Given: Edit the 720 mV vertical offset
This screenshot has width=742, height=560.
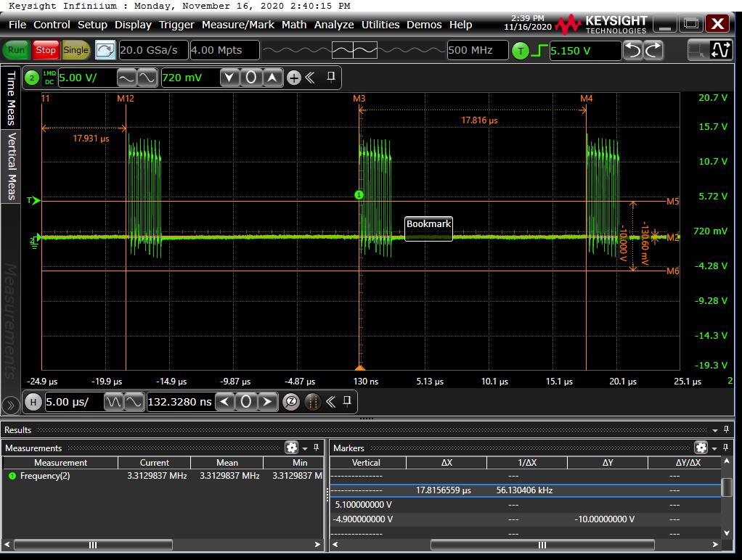Looking at the screenshot, I should [x=189, y=78].
